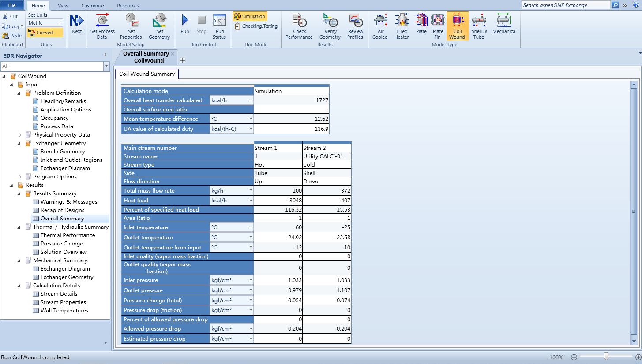Select the Stream 1 inlet temperature cell
This screenshot has height=364, width=642.
(278, 227)
